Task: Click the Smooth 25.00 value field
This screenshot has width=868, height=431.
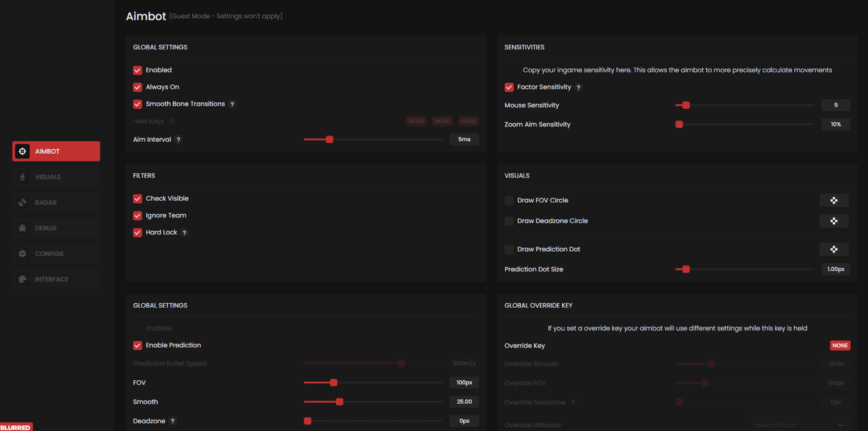Action: [x=465, y=402]
